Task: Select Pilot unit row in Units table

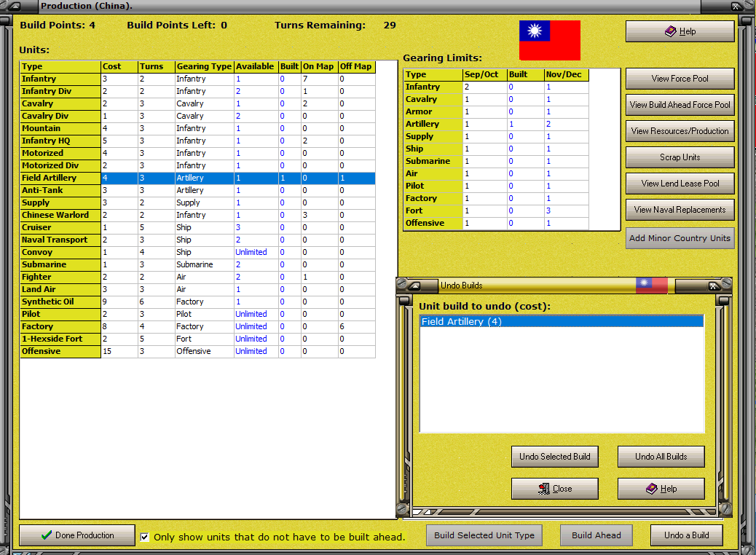Action: click(x=197, y=314)
